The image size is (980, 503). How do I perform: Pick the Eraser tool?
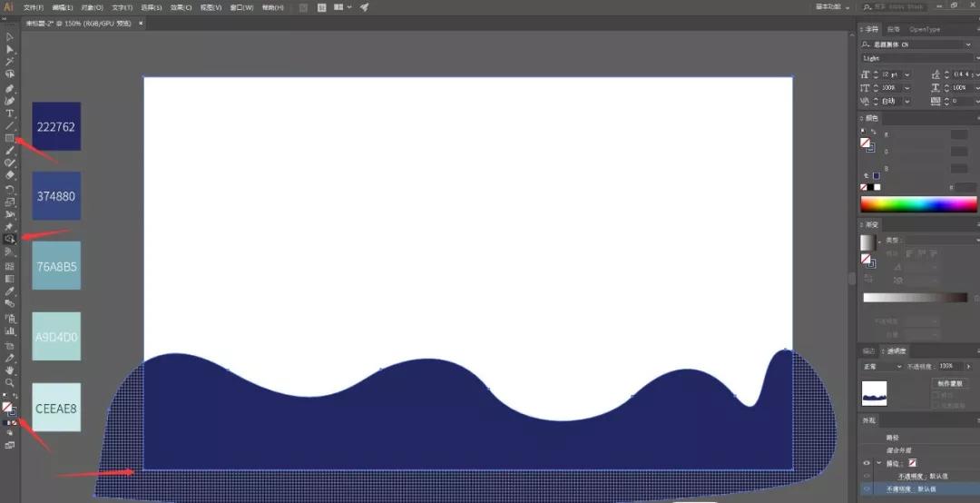[10, 175]
